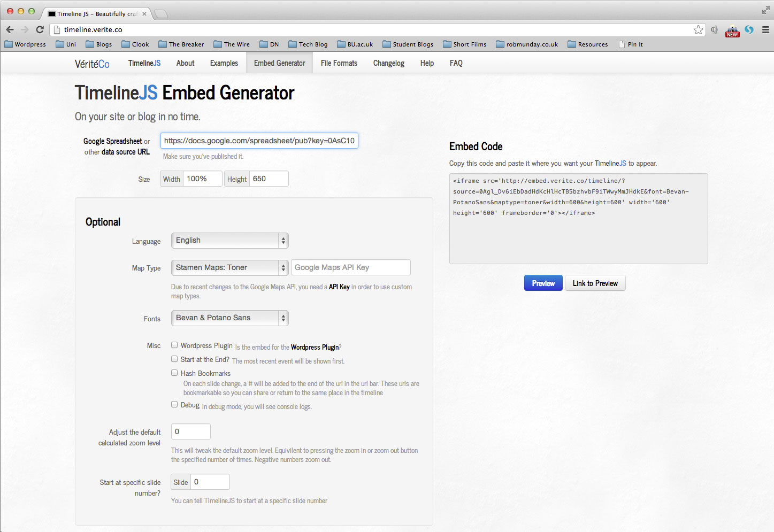Open the Map Type dropdown
The height and width of the screenshot is (532, 774).
[x=230, y=267]
